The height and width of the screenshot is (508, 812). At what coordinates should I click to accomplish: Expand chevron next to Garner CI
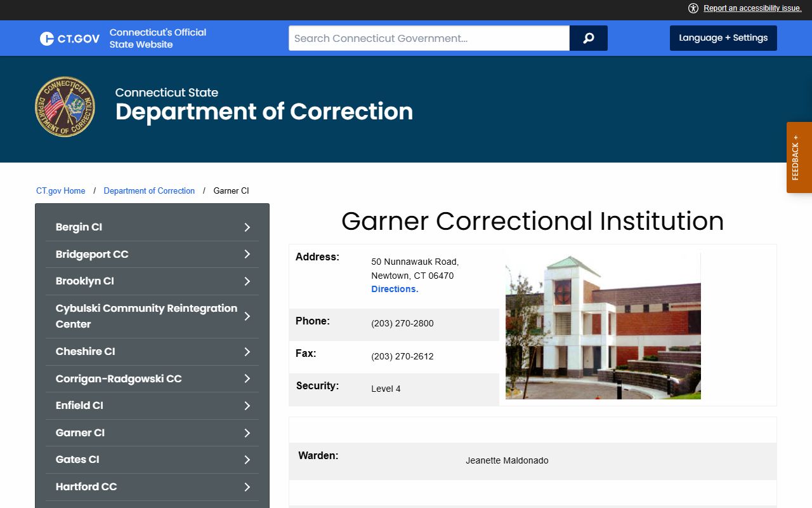coord(247,433)
